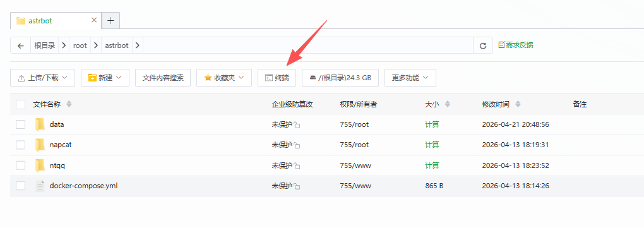Calculate size of data folder
644x228 pixels.
point(432,124)
